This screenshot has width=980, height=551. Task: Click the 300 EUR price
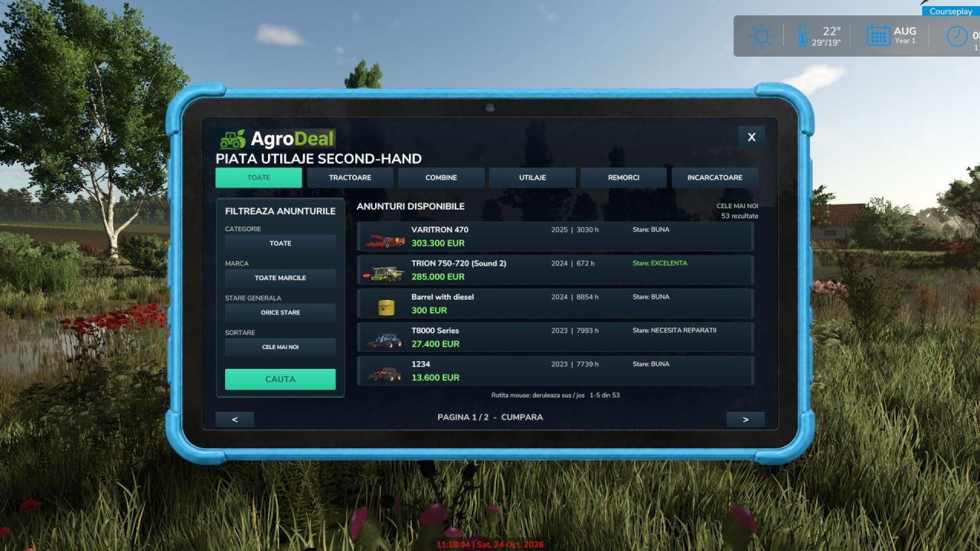429,311
